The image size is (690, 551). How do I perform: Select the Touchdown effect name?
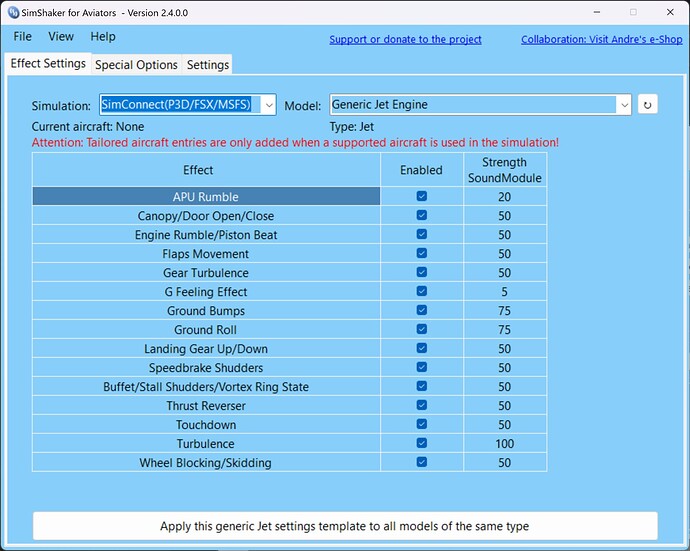point(206,424)
